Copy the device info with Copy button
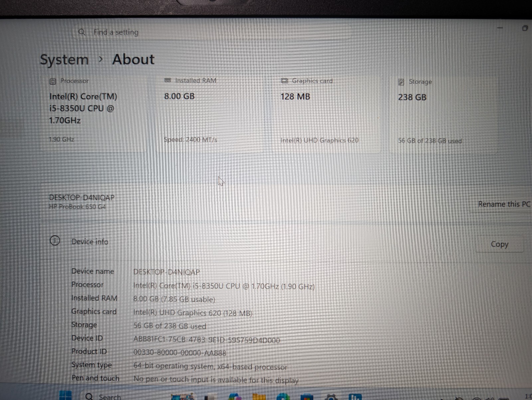This screenshot has width=532, height=400. coord(499,244)
